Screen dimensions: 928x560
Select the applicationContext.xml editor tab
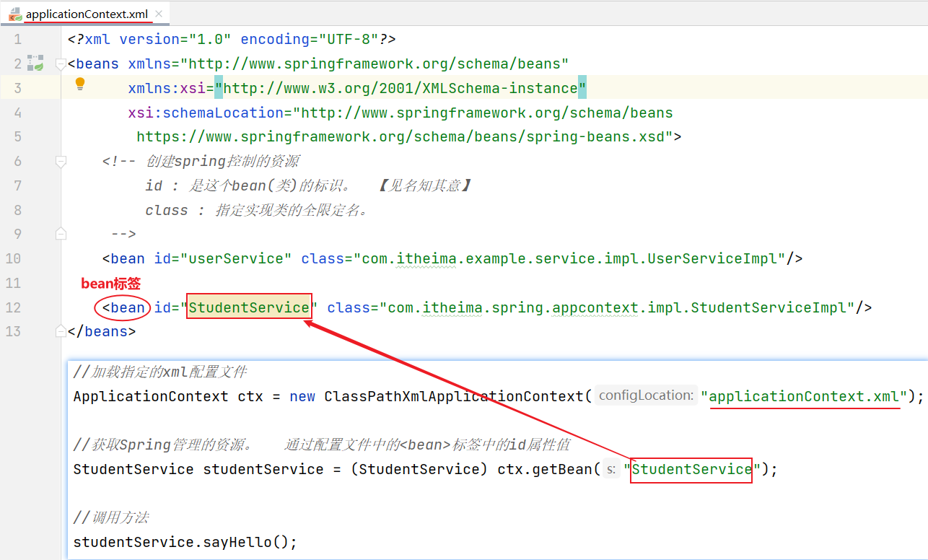coord(86,14)
